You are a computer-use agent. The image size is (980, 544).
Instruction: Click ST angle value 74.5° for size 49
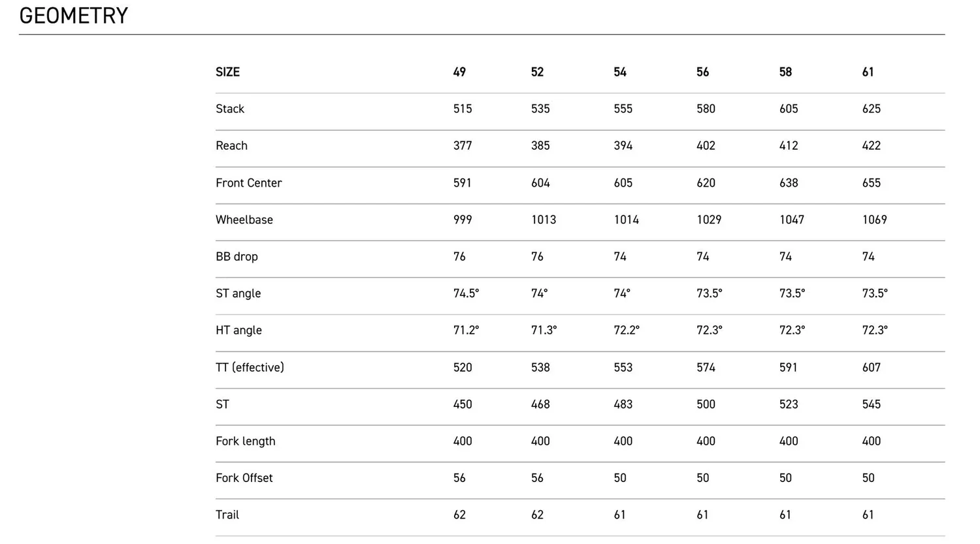(466, 293)
